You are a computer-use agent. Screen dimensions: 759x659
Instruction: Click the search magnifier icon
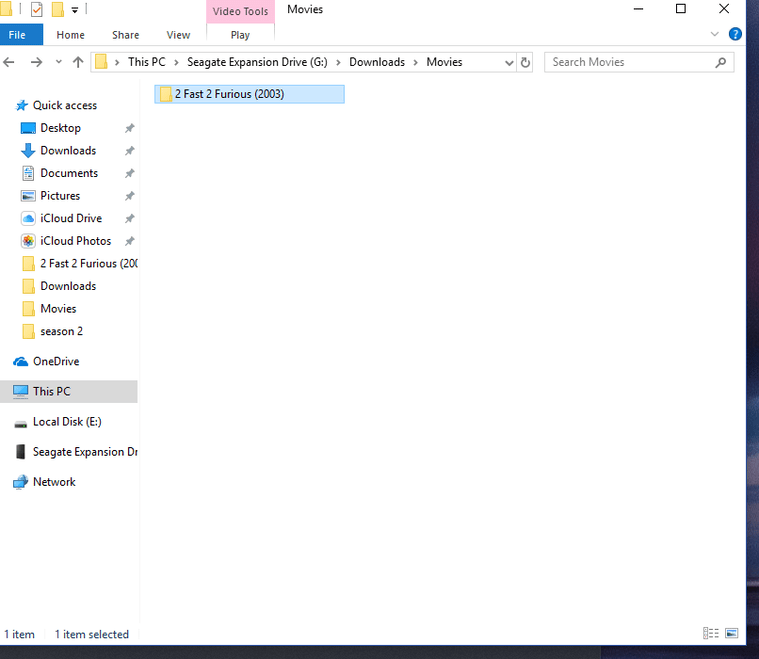click(721, 62)
